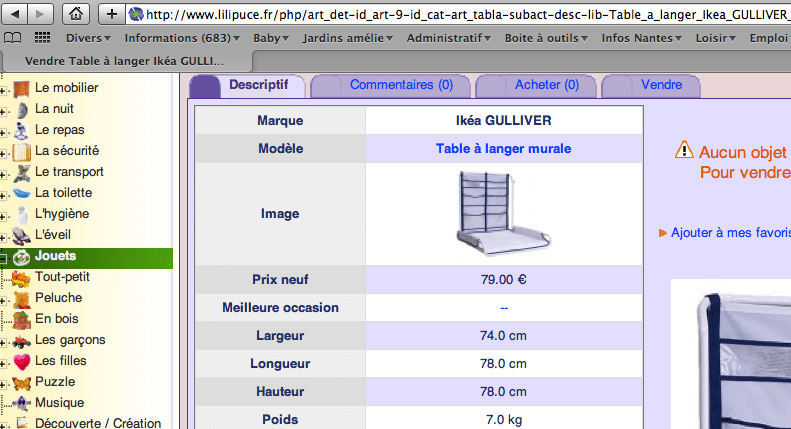Click the La nuit moon icon
The image size is (791, 429).
coord(22,110)
